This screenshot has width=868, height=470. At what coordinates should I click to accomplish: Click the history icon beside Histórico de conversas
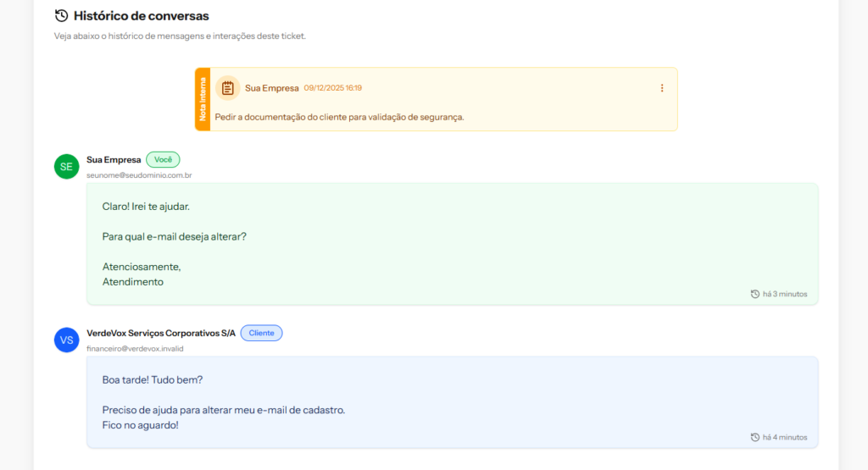click(x=61, y=16)
